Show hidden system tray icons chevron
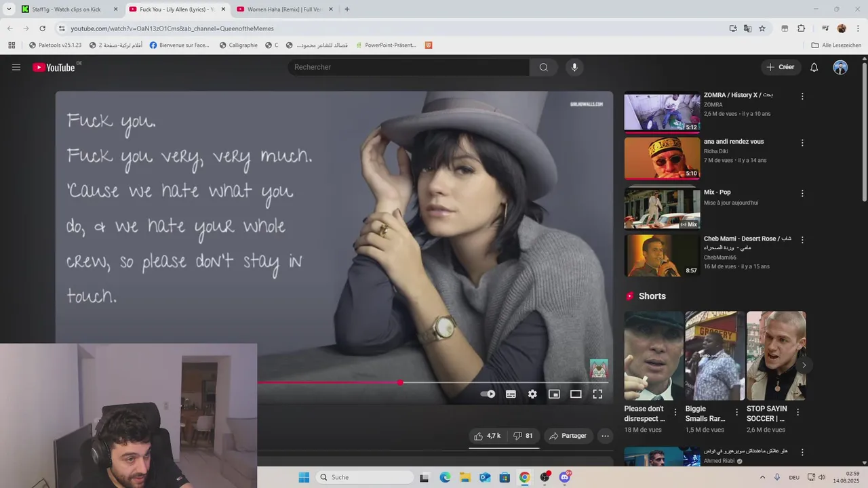This screenshot has width=868, height=488. pyautogui.click(x=762, y=477)
